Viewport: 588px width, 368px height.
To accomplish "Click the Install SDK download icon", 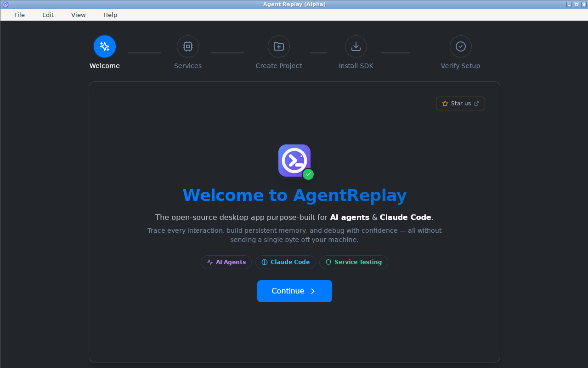I will click(x=356, y=46).
